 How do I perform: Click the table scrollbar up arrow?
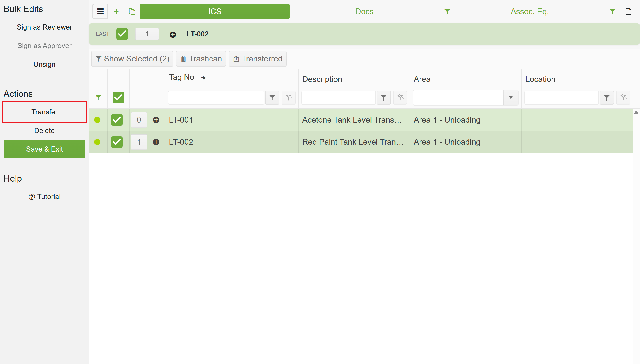[636, 113]
